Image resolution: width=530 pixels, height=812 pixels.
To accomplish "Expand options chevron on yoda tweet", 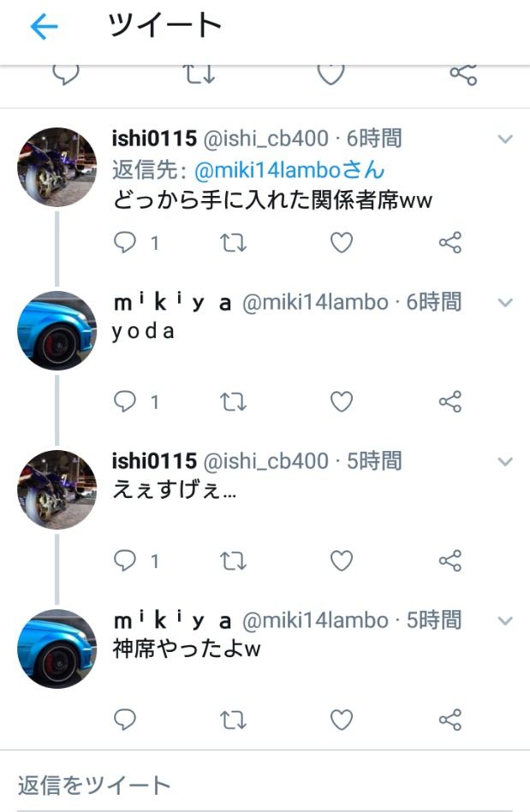I will [x=505, y=302].
